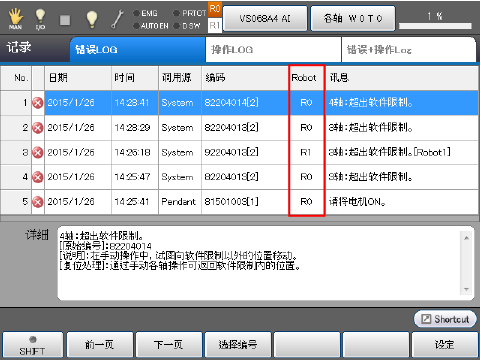The width and height of the screenshot is (481, 360).
Task: Open the Shortcut button
Action: click(445, 319)
